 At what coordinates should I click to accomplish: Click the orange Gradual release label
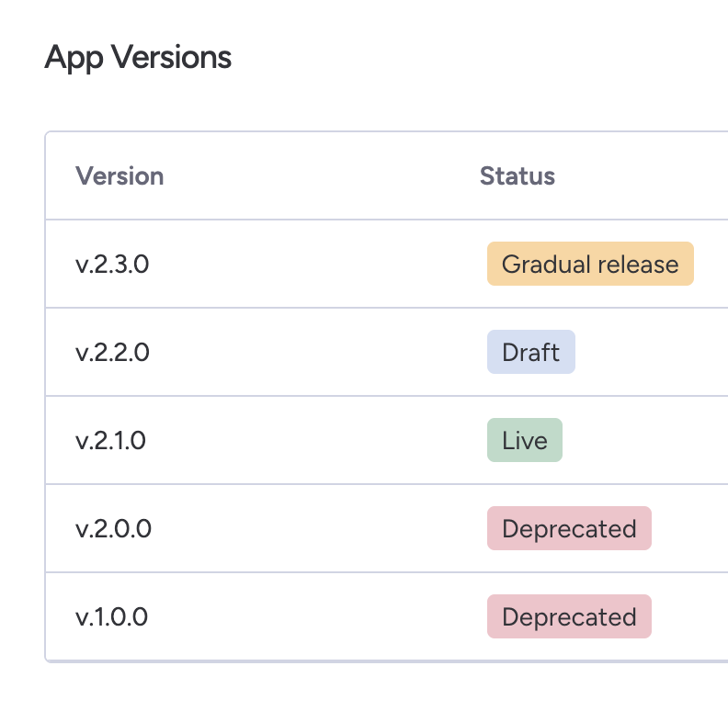click(x=590, y=264)
